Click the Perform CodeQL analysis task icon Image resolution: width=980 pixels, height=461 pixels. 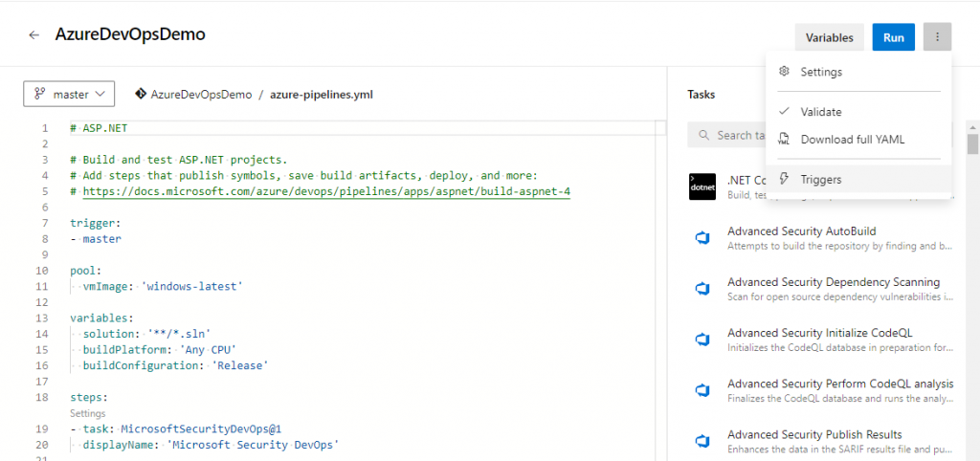702,390
